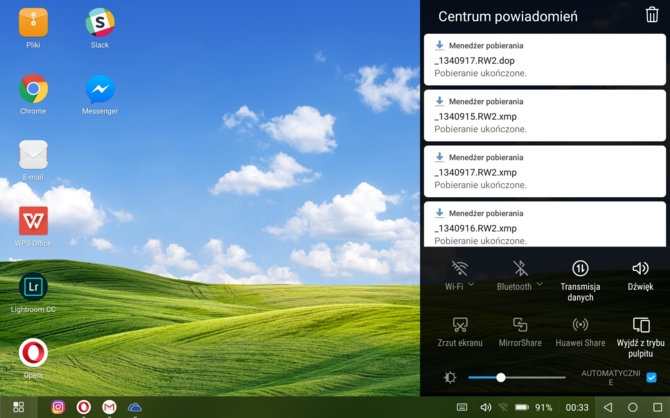Clear all notifications with trash icon
670x418 pixels.
click(x=652, y=15)
